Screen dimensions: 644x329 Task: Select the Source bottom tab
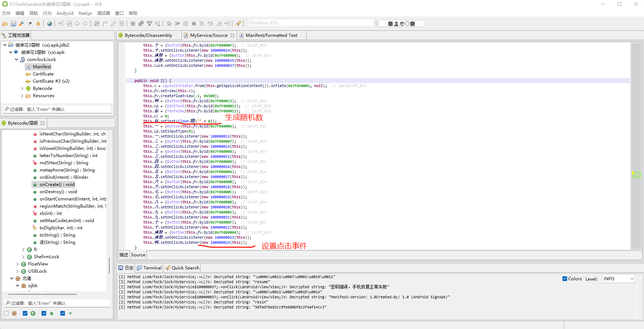(138, 255)
